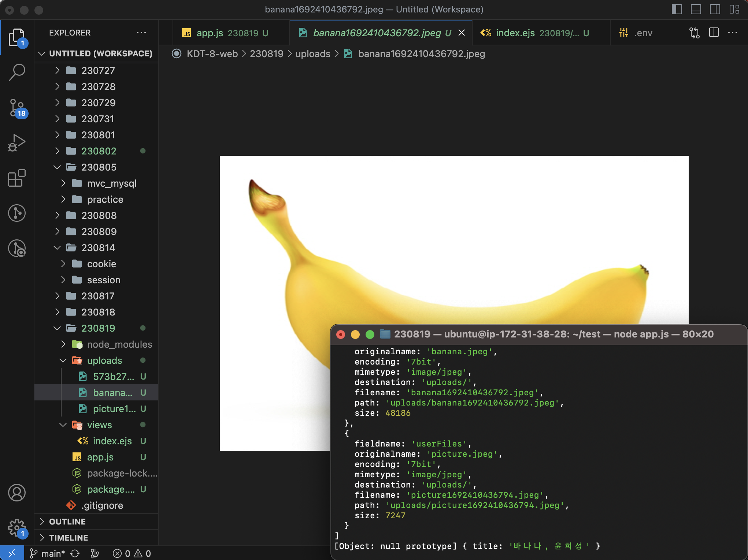Screen dimensions: 748x560
Task: Collapse the 230819 folder
Action: 96,328
